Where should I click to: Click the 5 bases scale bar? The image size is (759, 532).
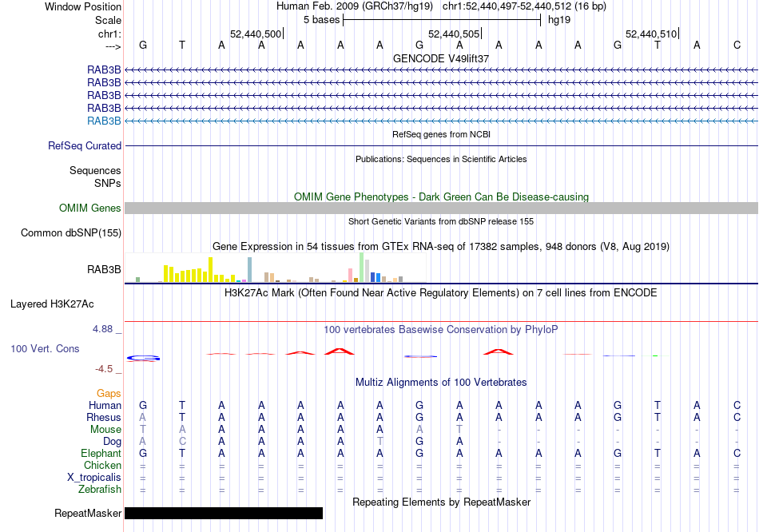[442, 20]
